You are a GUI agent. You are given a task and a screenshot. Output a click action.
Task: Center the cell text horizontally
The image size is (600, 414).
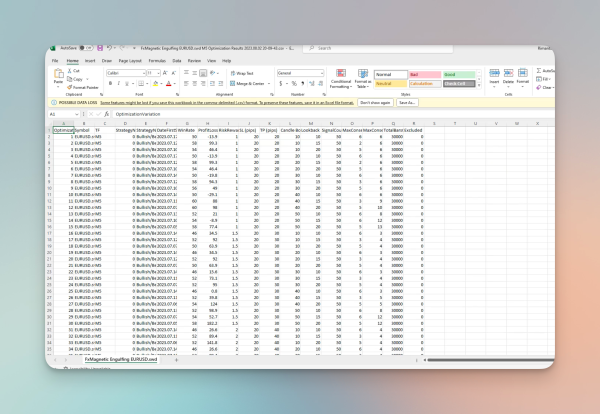(195, 83)
